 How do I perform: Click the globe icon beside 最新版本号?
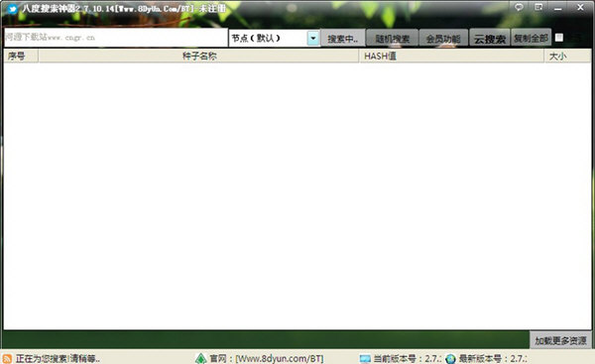pyautogui.click(x=450, y=358)
